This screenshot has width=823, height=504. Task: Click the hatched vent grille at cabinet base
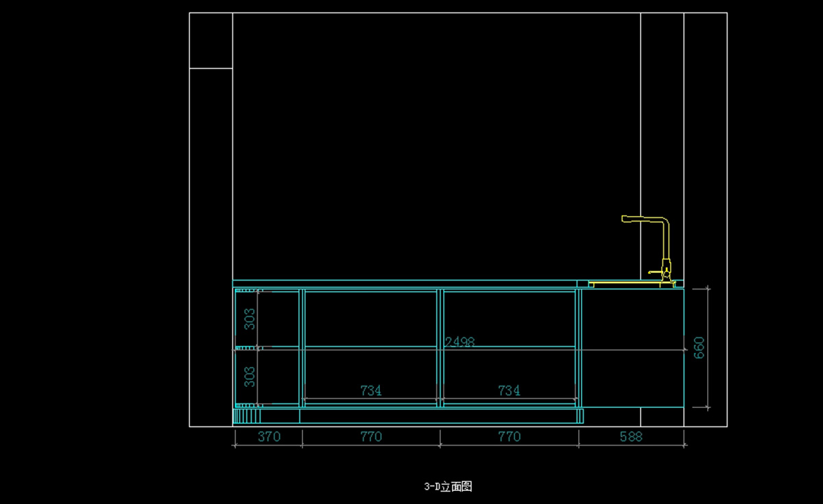[248, 416]
